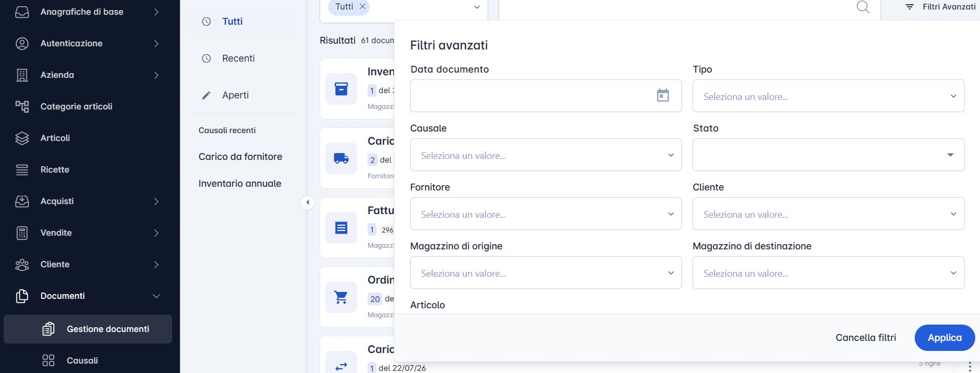
Task: Select Inventario annuale recent causale
Action: click(x=240, y=184)
